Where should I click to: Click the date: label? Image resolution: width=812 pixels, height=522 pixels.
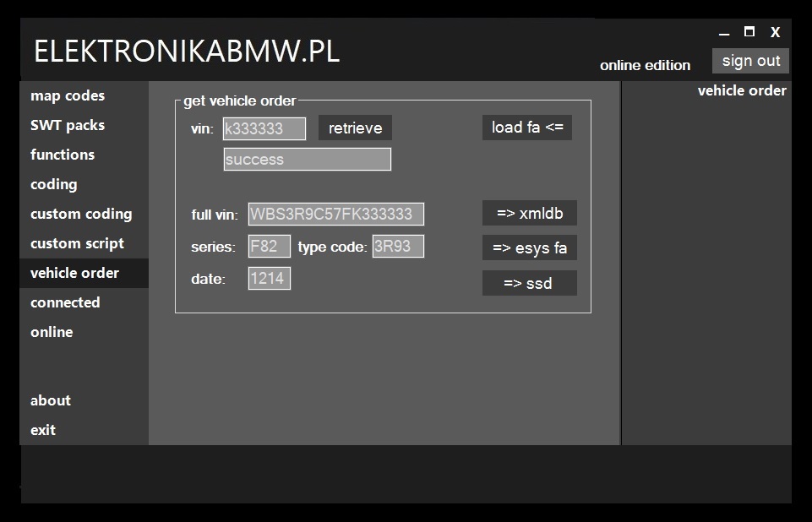pyautogui.click(x=208, y=279)
